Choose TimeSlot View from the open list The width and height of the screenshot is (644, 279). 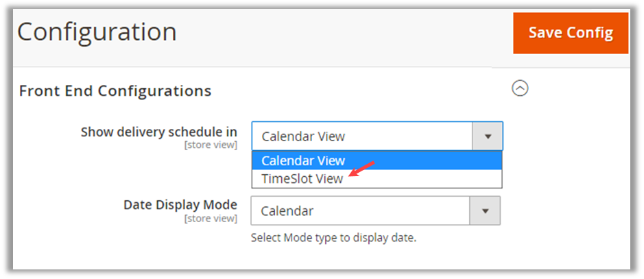click(302, 178)
